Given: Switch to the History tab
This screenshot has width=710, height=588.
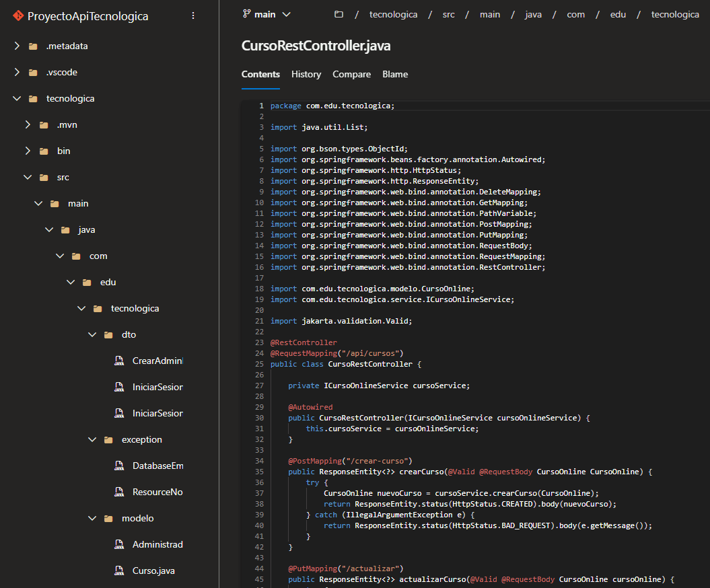Looking at the screenshot, I should click(306, 74).
